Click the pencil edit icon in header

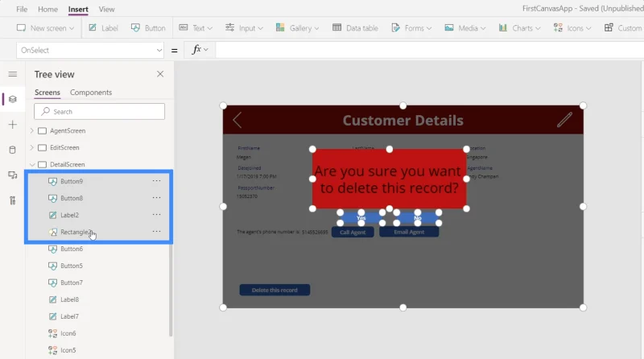coord(565,119)
